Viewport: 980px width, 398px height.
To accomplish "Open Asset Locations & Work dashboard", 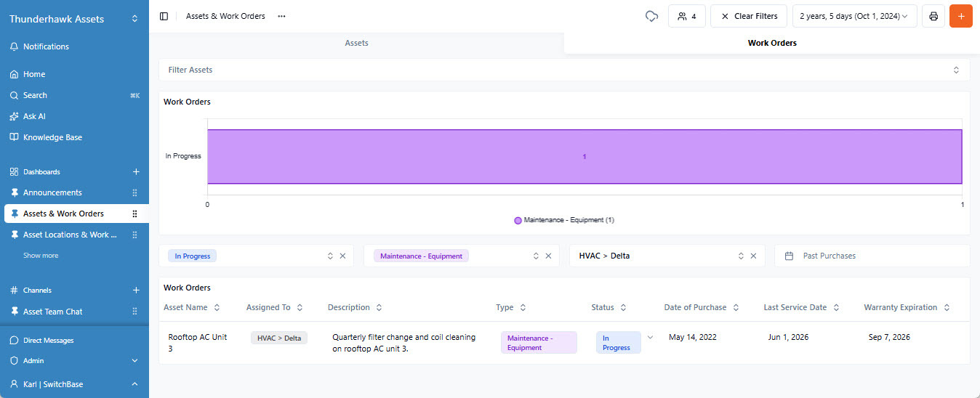I will point(70,235).
